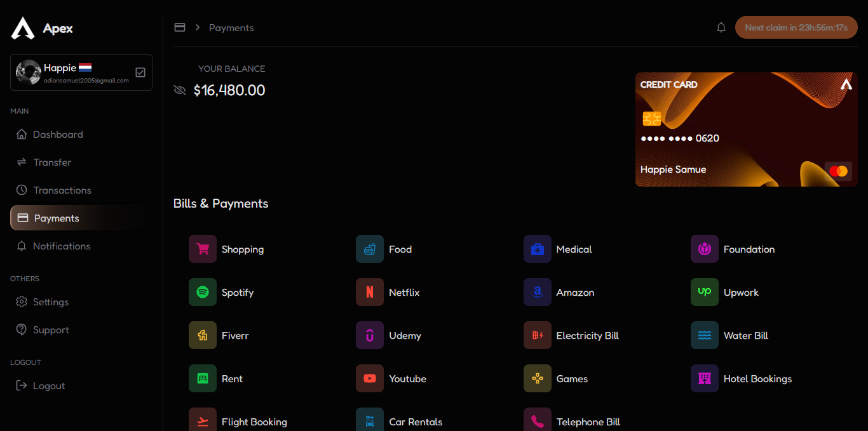Viewport: 868px width, 431px height.
Task: Click the checkbox icon beside the Happie profile
Action: (140, 72)
